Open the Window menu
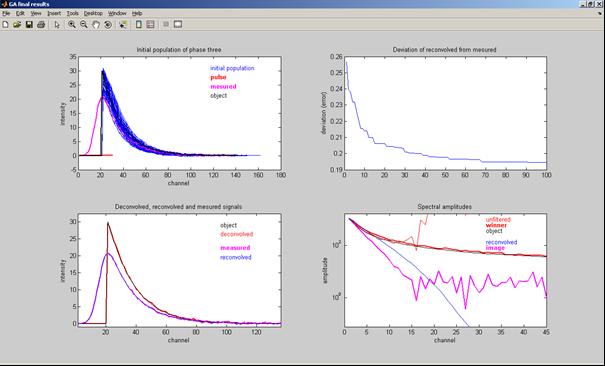This screenshot has height=366, width=605. [x=117, y=13]
